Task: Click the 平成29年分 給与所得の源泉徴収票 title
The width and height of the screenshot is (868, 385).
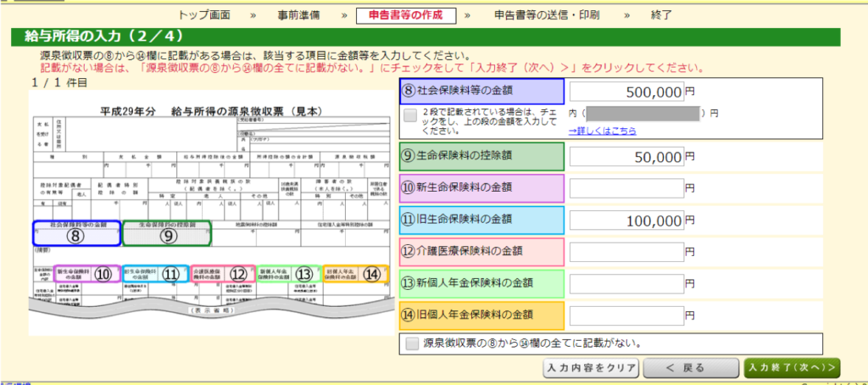Action: coord(211,110)
